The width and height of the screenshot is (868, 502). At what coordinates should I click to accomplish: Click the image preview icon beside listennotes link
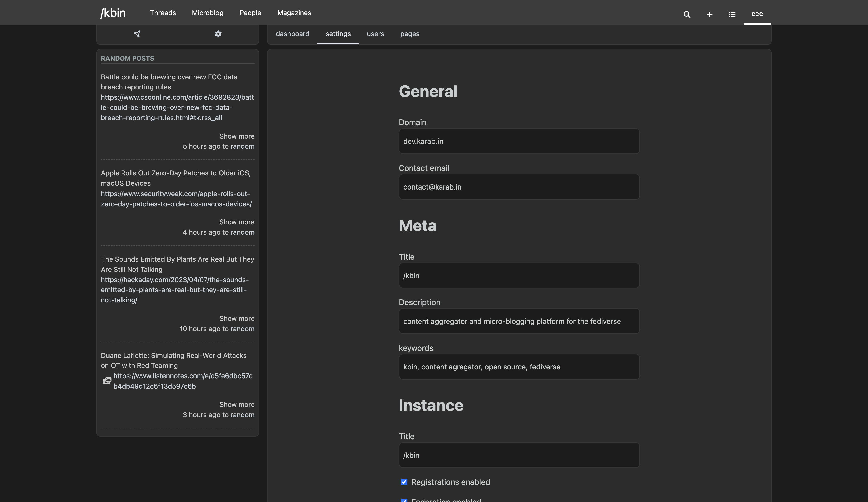(x=107, y=381)
